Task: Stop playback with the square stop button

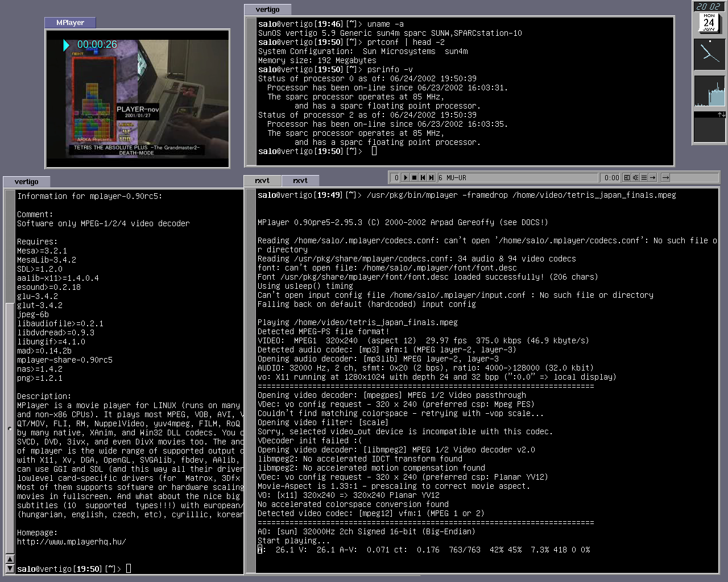Action: pyautogui.click(x=414, y=178)
